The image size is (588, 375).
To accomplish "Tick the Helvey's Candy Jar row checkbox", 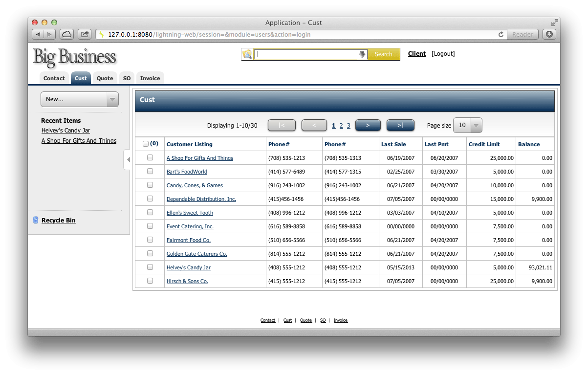I will (x=150, y=267).
